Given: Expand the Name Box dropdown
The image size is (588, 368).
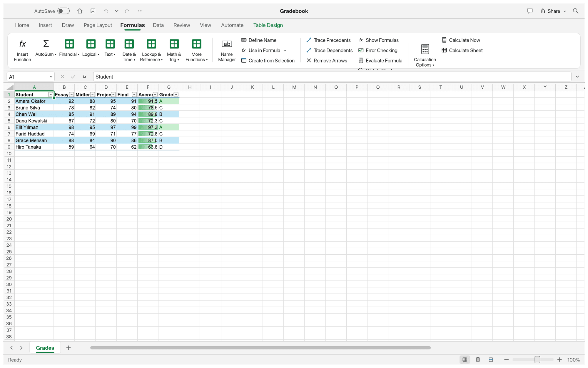Looking at the screenshot, I should [x=51, y=77].
